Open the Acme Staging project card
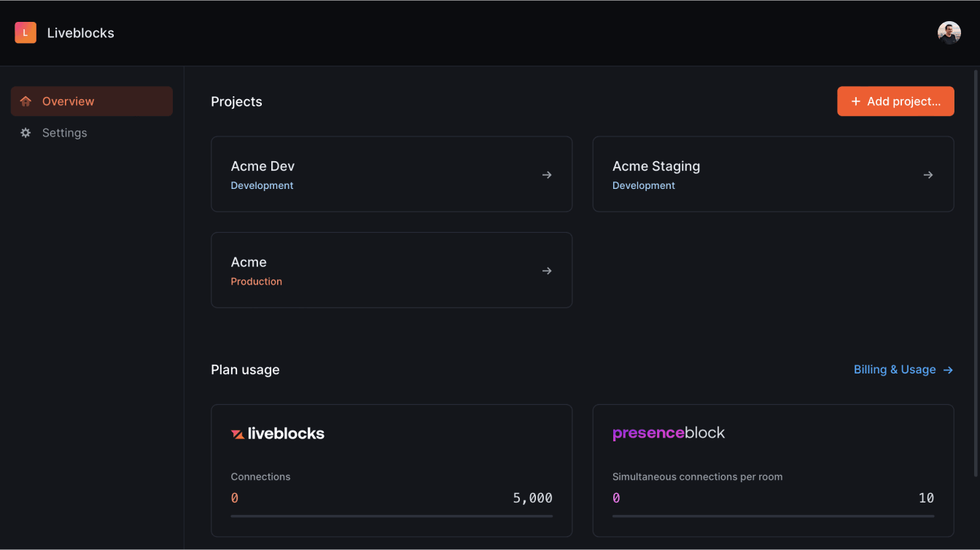 [773, 174]
